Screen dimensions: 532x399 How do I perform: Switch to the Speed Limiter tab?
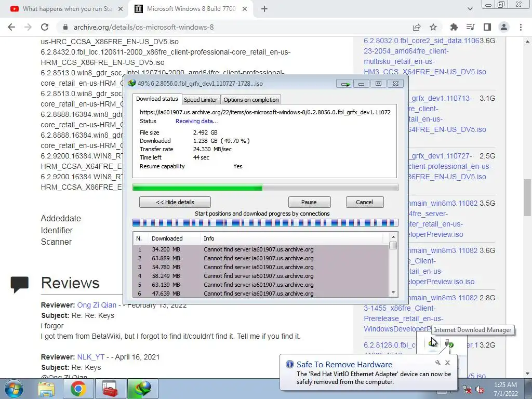[201, 100]
